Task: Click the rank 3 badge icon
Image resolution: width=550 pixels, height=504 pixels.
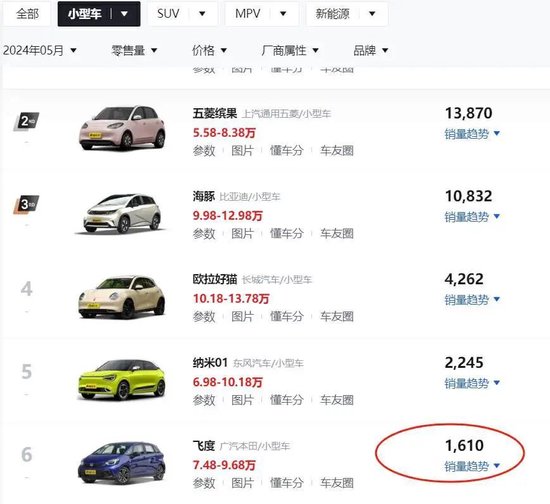Action: pos(26,204)
